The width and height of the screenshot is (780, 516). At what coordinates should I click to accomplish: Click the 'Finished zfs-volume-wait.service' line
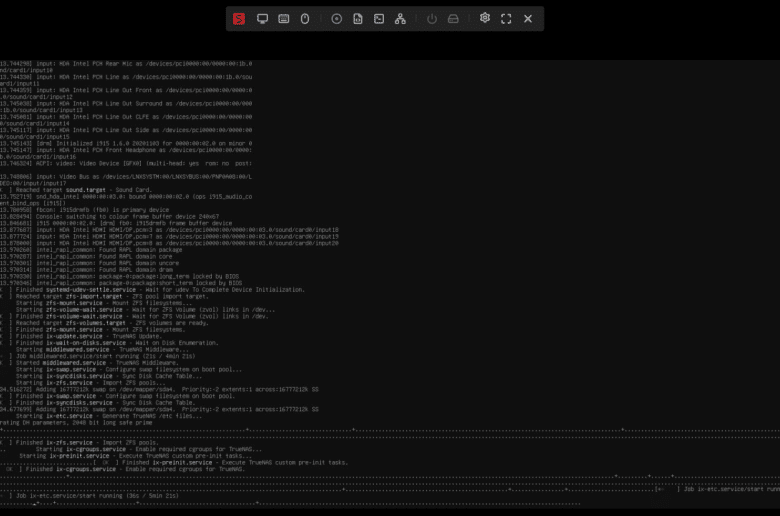tap(134, 316)
